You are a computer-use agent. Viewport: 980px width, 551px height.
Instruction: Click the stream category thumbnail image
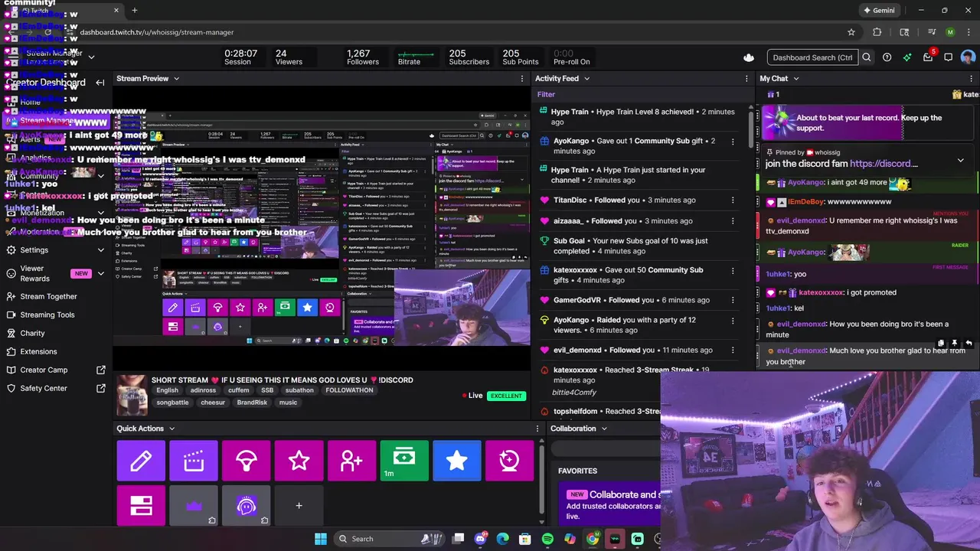[x=132, y=396]
